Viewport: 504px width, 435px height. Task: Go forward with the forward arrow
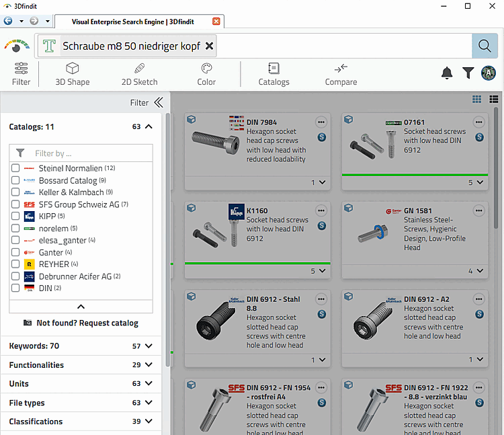pyautogui.click(x=34, y=22)
